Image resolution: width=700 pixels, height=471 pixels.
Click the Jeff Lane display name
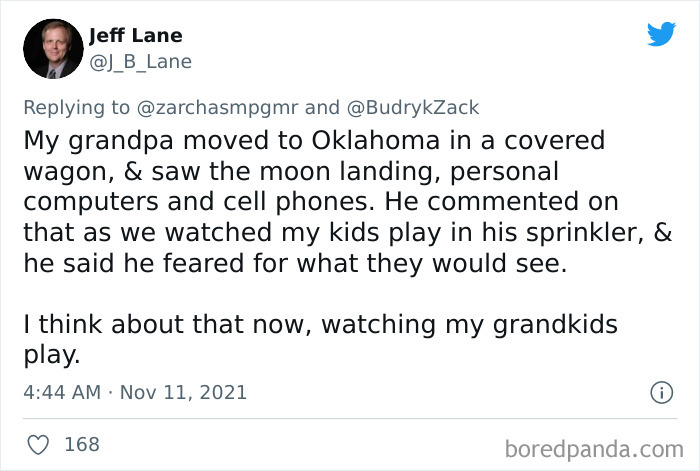[x=135, y=36]
